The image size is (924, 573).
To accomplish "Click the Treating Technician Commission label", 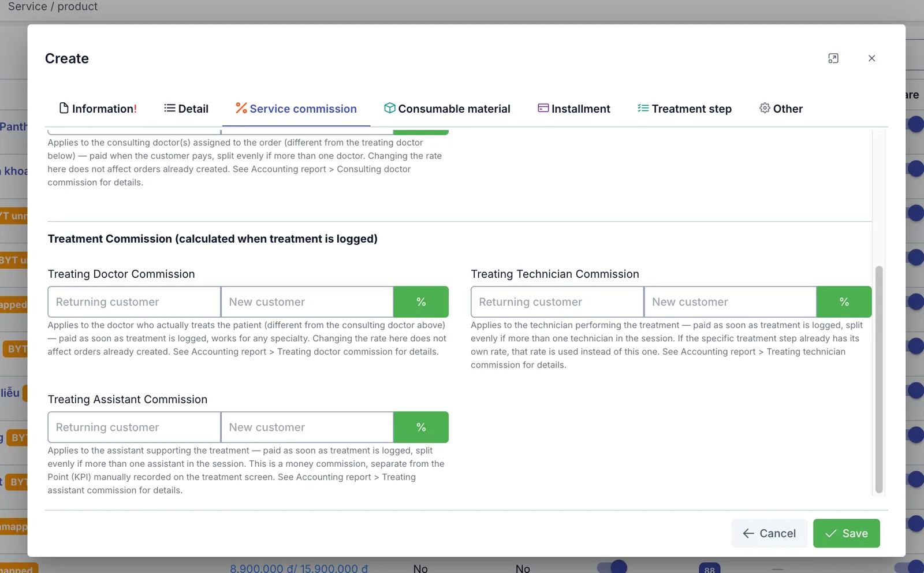I will click(x=555, y=274).
